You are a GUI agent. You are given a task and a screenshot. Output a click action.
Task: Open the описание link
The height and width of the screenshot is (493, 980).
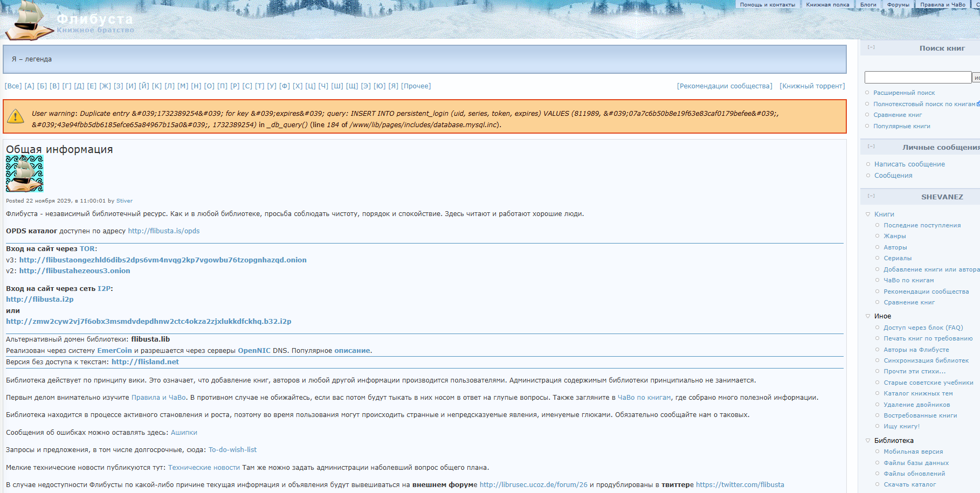point(352,351)
